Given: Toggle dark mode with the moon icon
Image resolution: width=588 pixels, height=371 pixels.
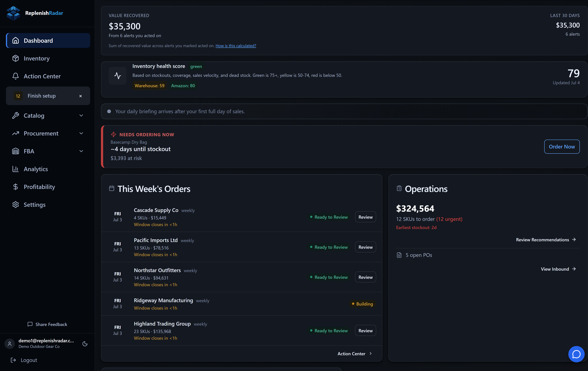Looking at the screenshot, I should click(x=85, y=344).
